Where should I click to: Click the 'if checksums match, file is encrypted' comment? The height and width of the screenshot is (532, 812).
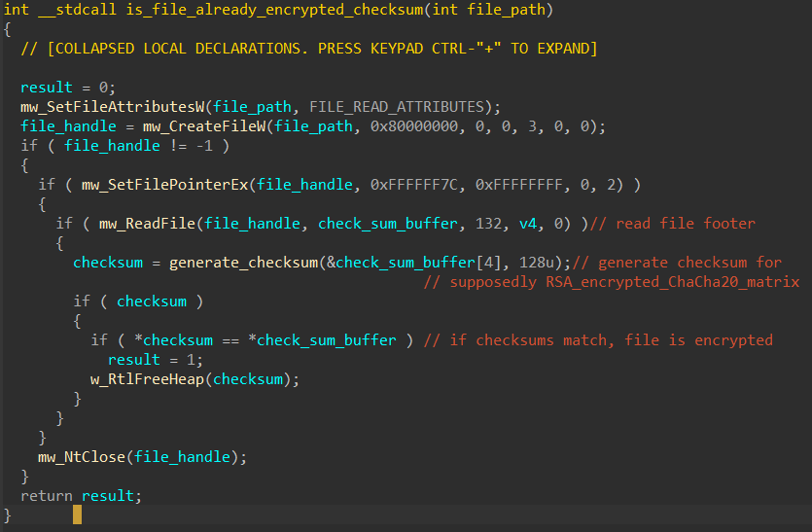tap(598, 340)
